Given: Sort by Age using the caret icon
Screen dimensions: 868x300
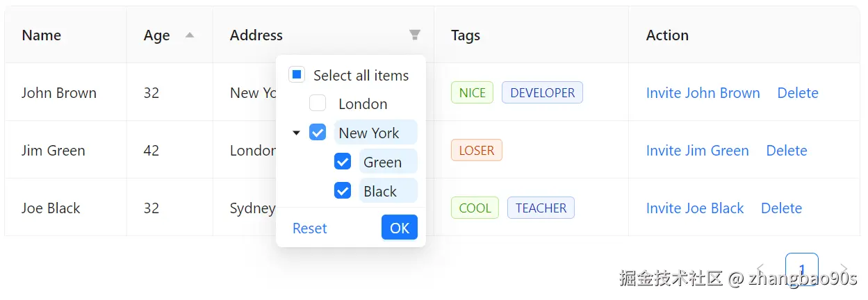Looking at the screenshot, I should pyautogui.click(x=190, y=35).
